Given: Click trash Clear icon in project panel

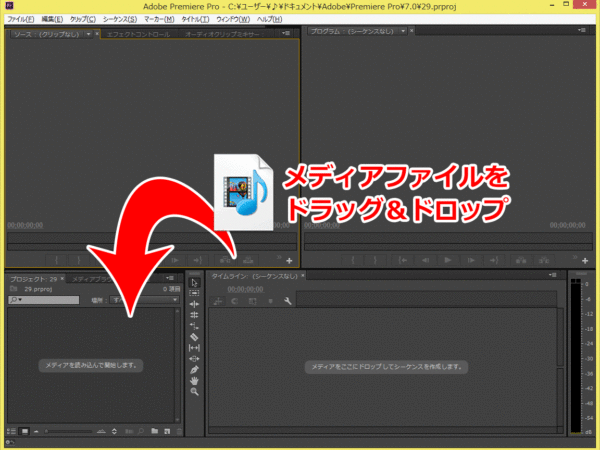Looking at the screenshot, I should 179,431.
